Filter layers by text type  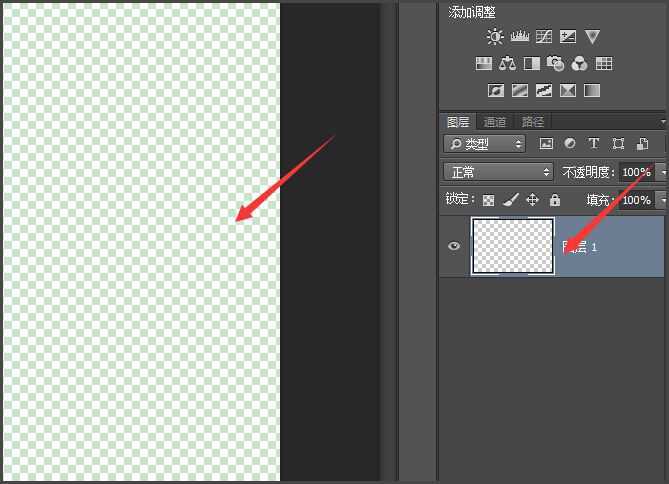click(594, 144)
